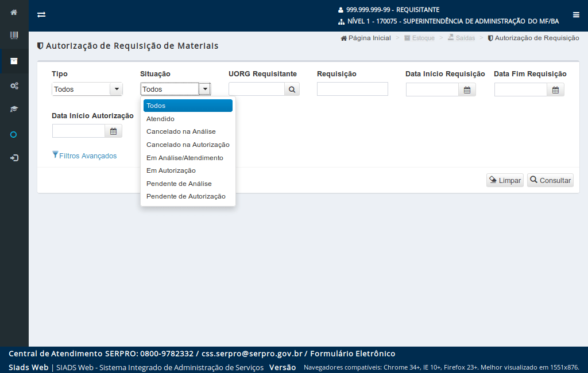
Task: Open the home icon in sidebar
Action: coord(14,13)
